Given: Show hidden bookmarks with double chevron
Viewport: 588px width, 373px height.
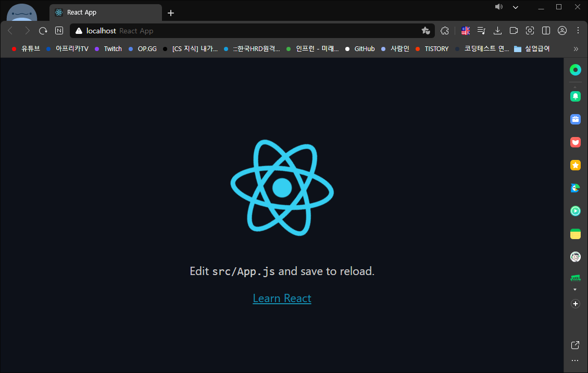Looking at the screenshot, I should (576, 49).
